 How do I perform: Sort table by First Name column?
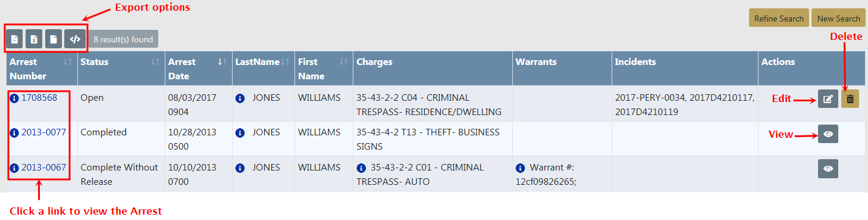pyautogui.click(x=343, y=62)
